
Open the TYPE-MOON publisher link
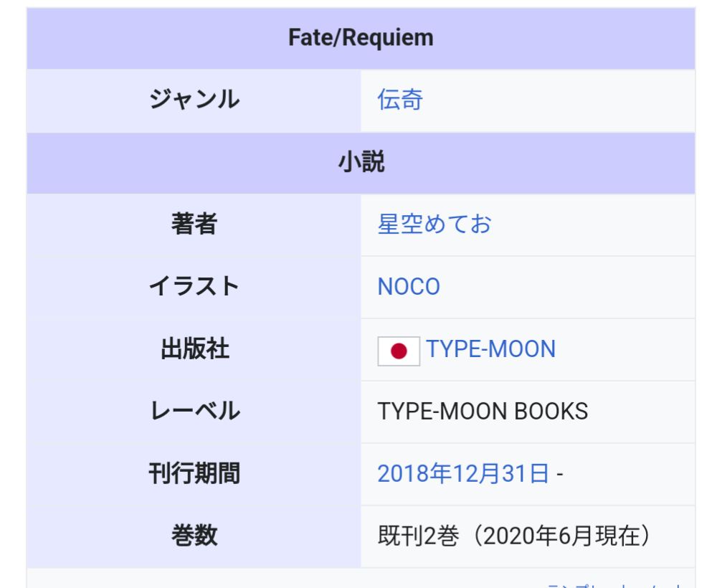pyautogui.click(x=491, y=349)
